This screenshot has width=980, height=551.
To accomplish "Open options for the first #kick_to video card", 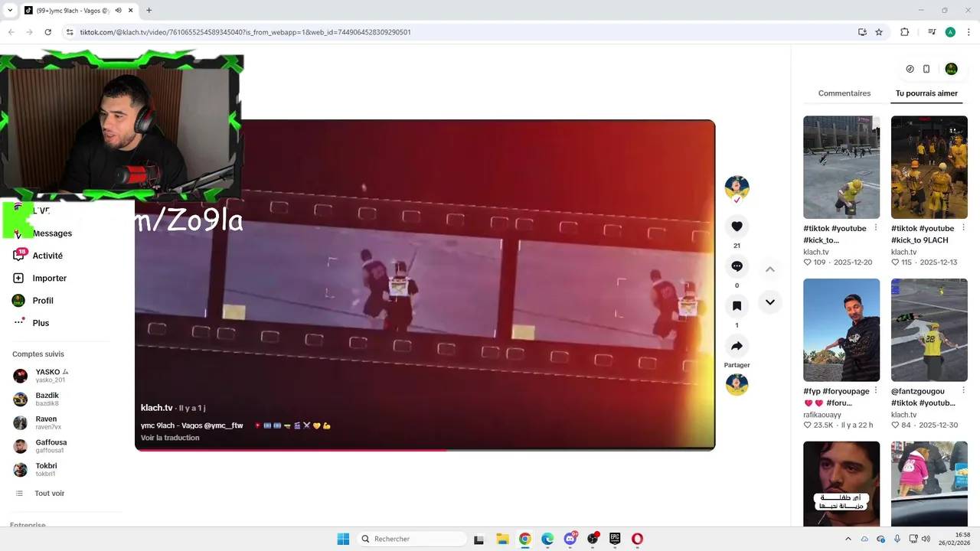I will point(876,228).
